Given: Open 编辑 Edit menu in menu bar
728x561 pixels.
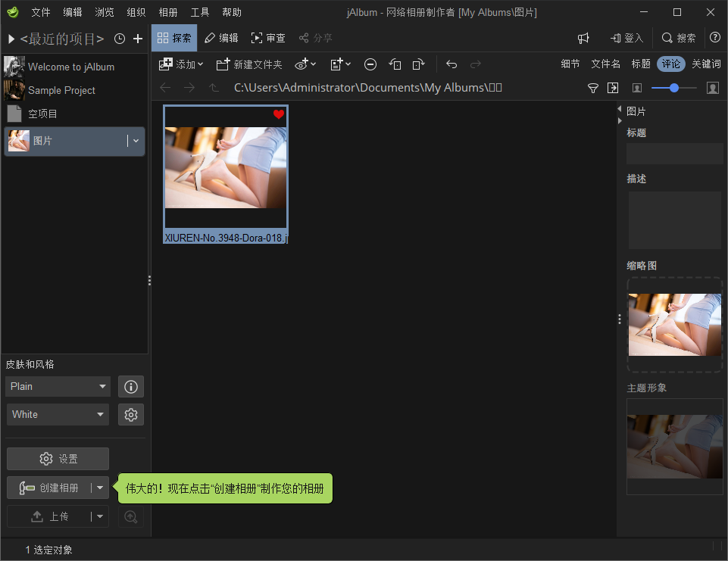Looking at the screenshot, I should (73, 13).
